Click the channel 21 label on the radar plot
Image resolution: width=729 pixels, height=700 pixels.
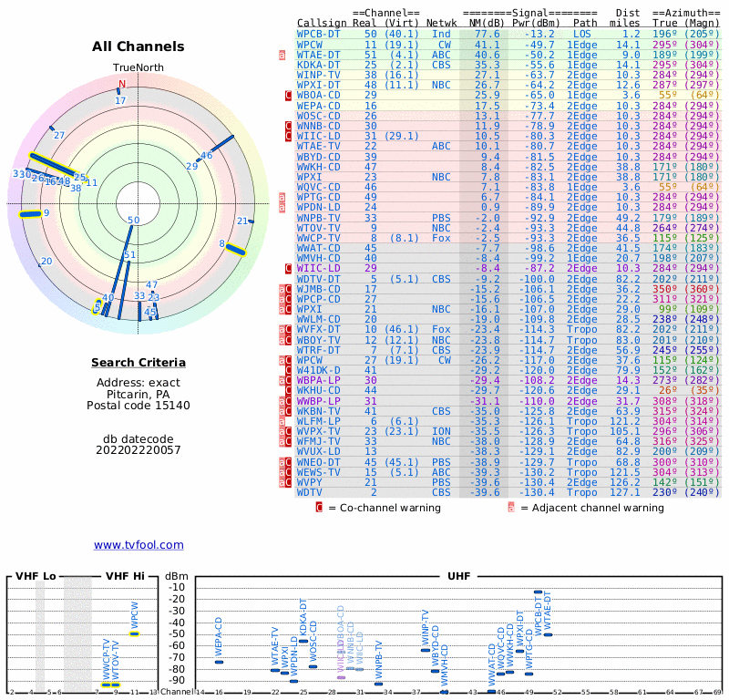click(242, 221)
